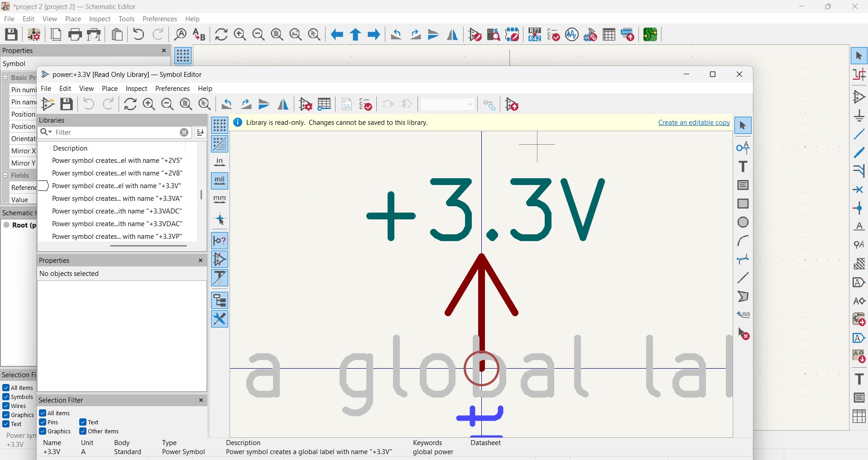The width and height of the screenshot is (868, 460).
Task: Close Schematic Editor Properties panel
Action: point(164,51)
